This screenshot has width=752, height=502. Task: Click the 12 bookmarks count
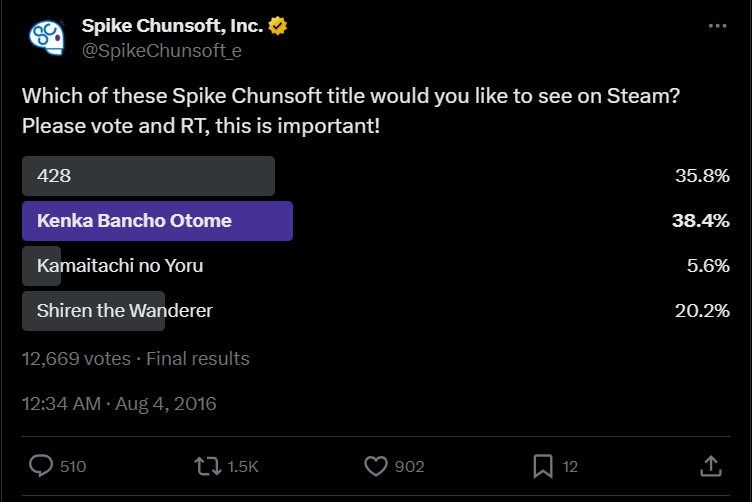click(570, 467)
